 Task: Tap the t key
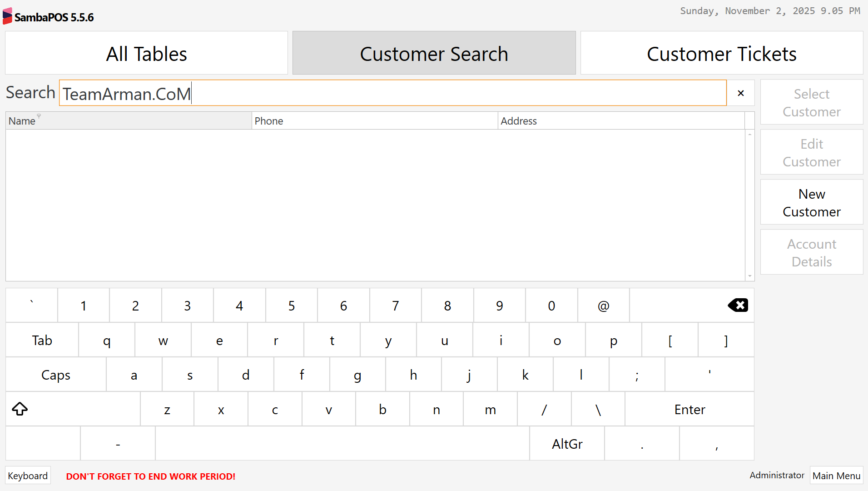[332, 340]
